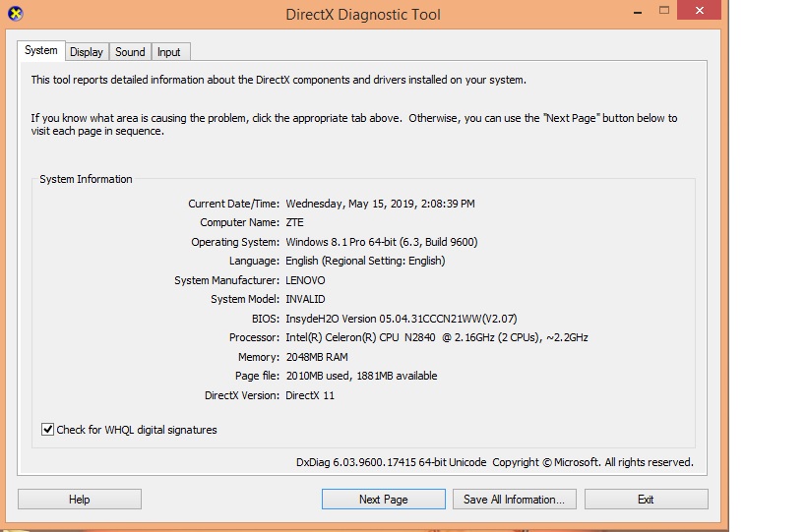Click Save All Information button
This screenshot has width=806, height=532.
coord(513,500)
